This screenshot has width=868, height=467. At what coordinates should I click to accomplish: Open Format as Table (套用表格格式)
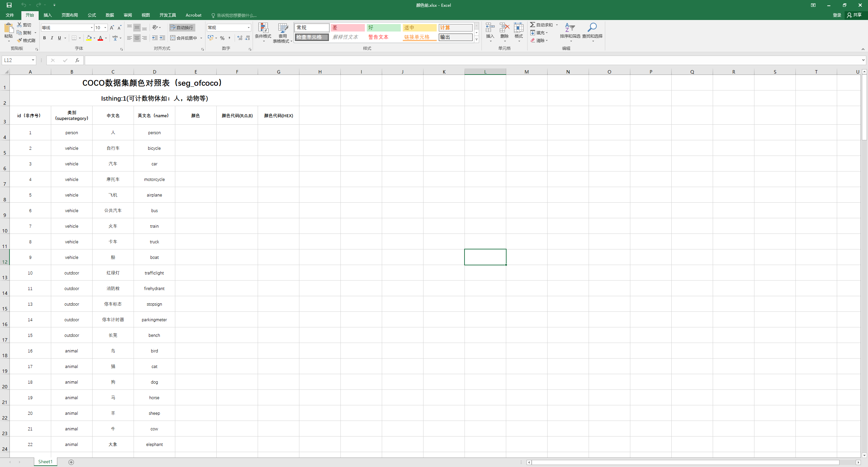(282, 33)
